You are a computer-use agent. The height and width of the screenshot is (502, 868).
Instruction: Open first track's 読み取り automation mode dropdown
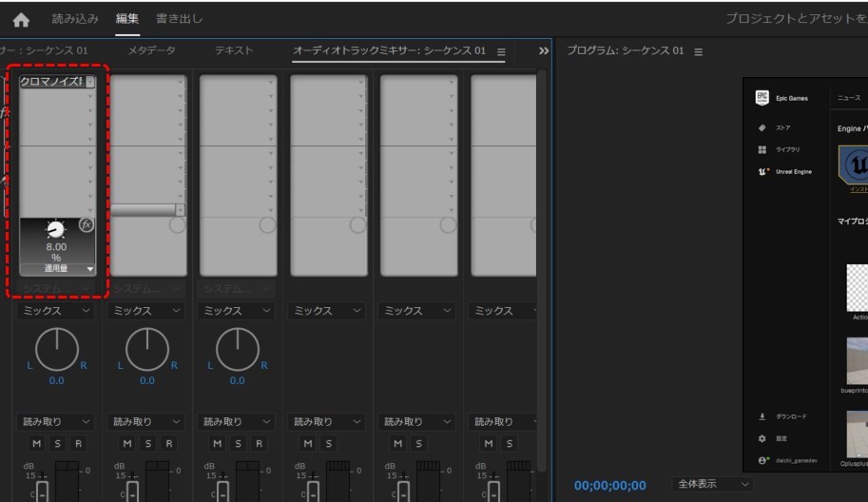pyautogui.click(x=55, y=422)
